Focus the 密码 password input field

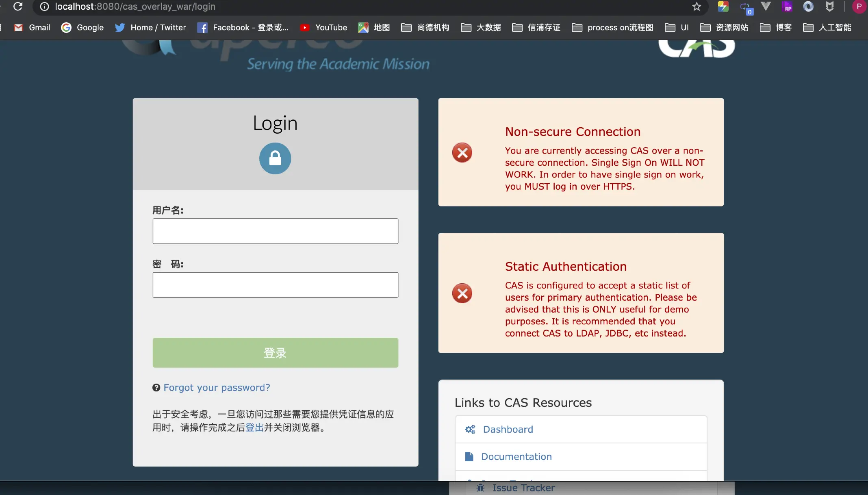275,284
